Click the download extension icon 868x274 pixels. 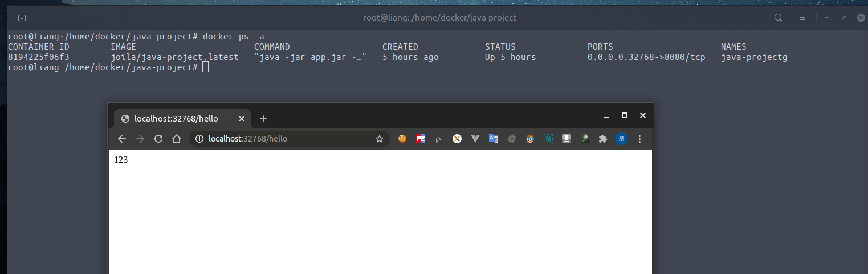click(x=567, y=139)
